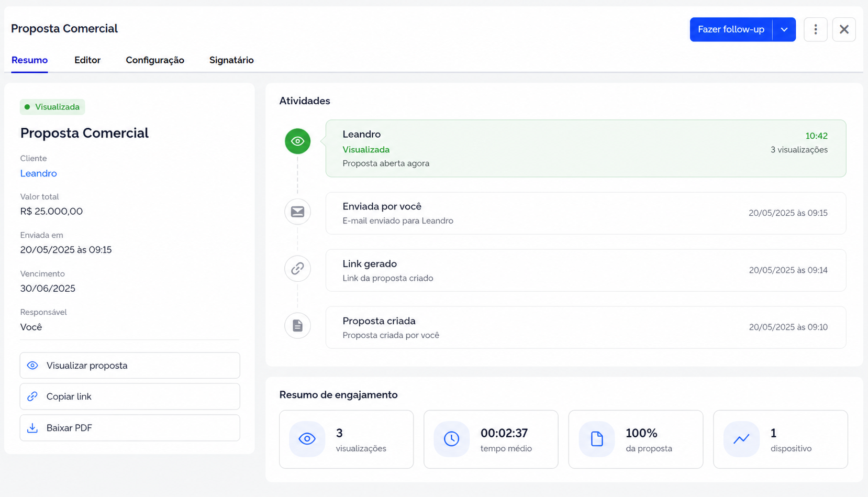The width and height of the screenshot is (868, 497).
Task: Click the trend line icon in dispositivo card
Action: coord(741,439)
